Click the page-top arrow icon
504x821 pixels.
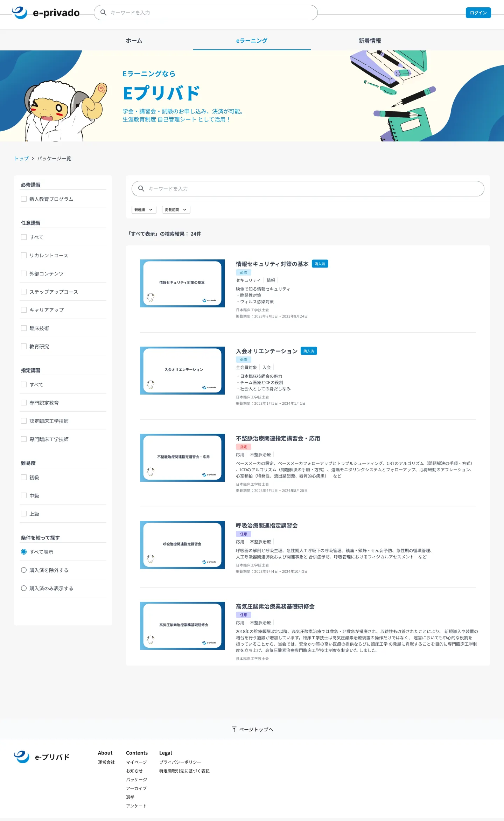[234, 729]
